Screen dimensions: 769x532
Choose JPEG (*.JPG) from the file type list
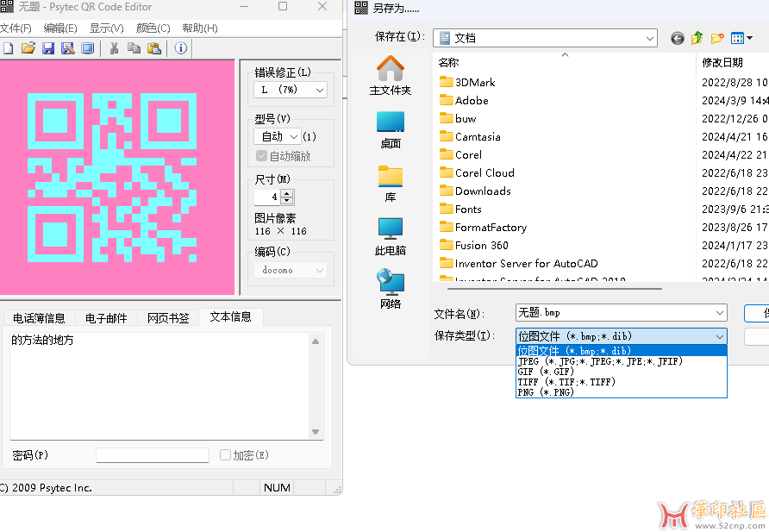coord(622,361)
